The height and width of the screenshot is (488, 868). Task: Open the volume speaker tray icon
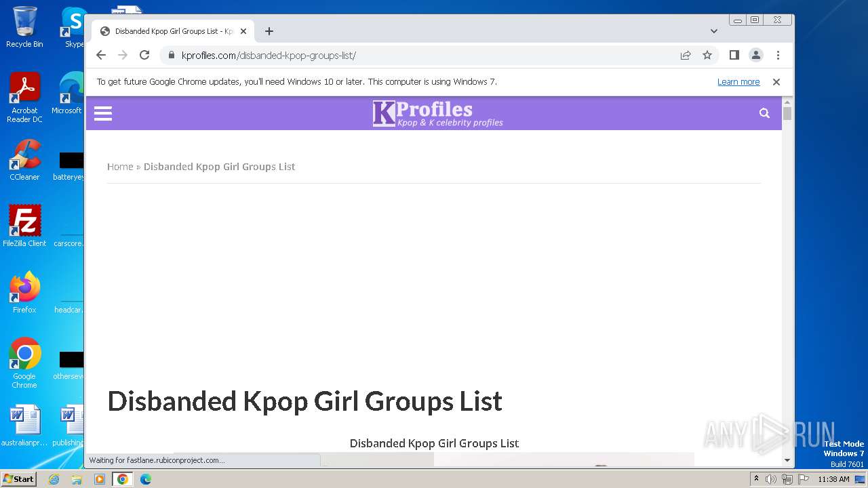[771, 479]
